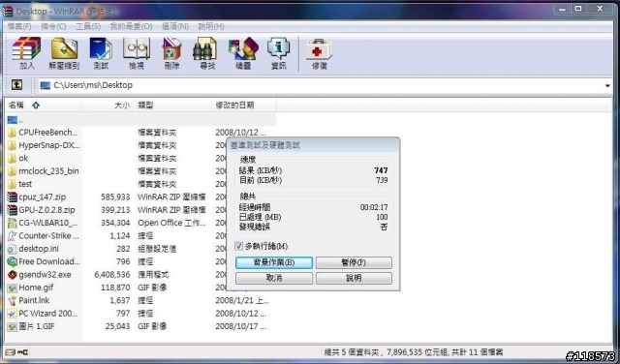620x364 pixels.
Task: Select the desktop.ini file icon
Action: coord(13,249)
